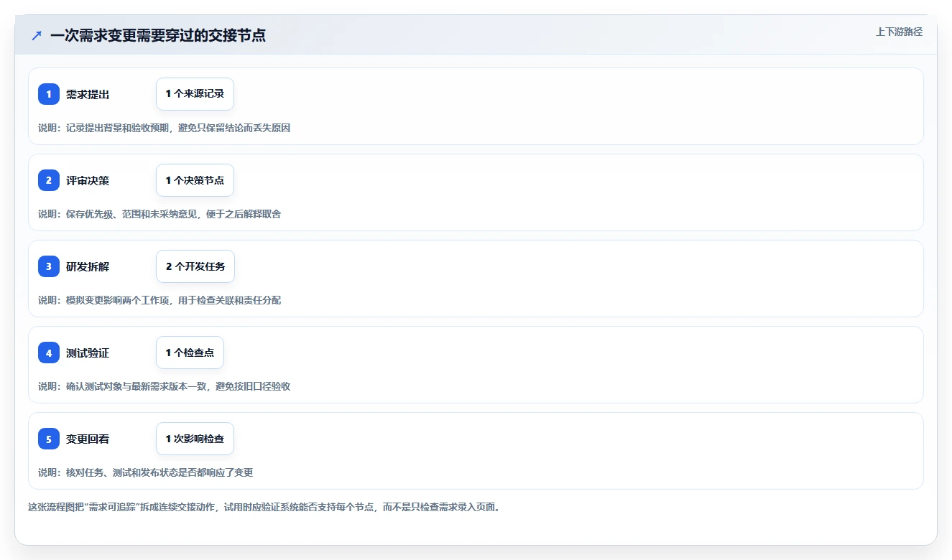Image resolution: width=952 pixels, height=560 pixels.
Task: Open the 2 个开发任务 chip
Action: coord(195,266)
